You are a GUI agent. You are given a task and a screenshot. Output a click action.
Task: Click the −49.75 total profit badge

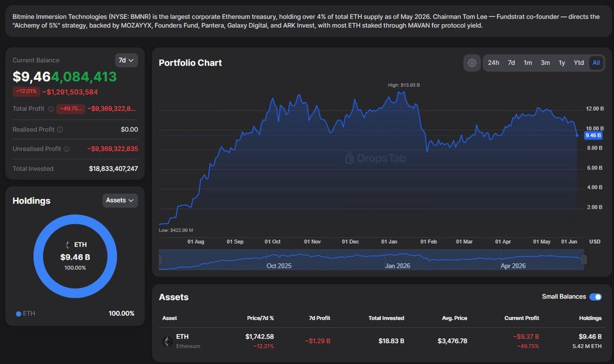coord(70,108)
